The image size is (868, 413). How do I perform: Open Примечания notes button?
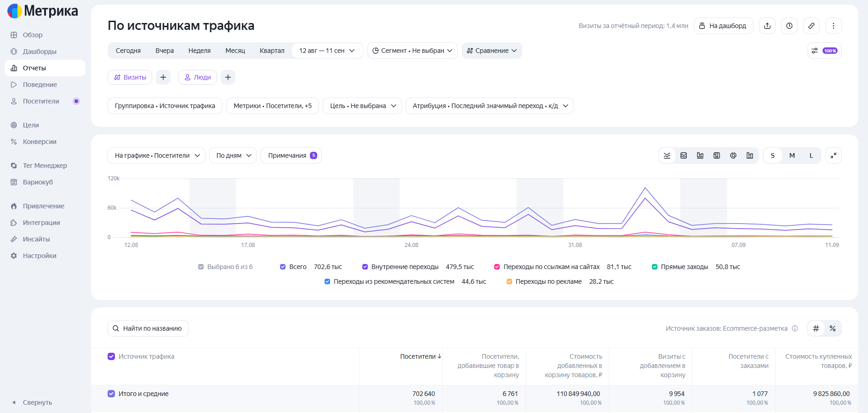291,155
